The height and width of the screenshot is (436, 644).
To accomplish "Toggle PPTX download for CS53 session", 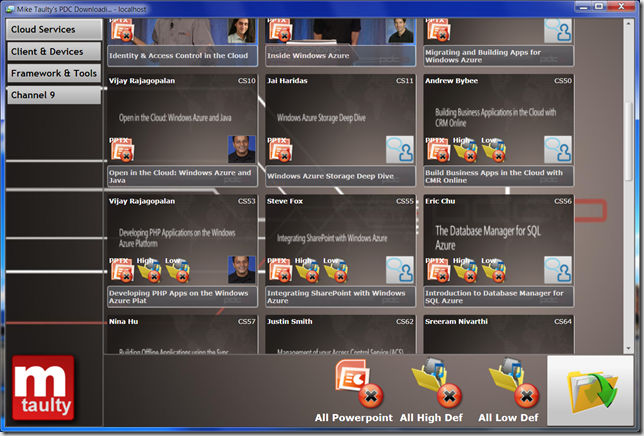I will tap(122, 270).
